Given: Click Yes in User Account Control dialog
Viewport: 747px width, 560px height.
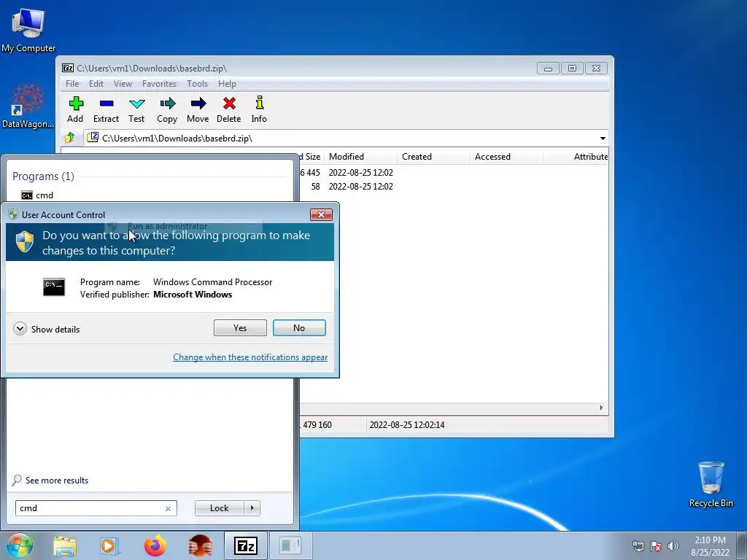Looking at the screenshot, I should [x=240, y=327].
